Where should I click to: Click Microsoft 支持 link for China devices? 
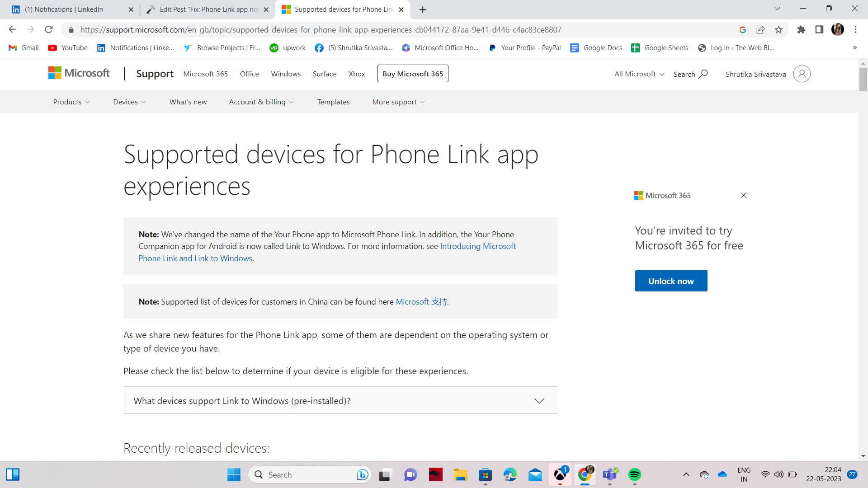click(421, 301)
